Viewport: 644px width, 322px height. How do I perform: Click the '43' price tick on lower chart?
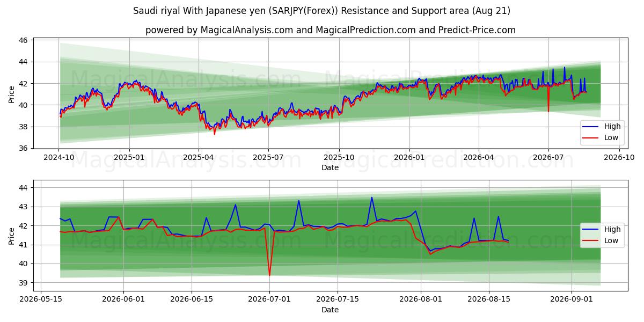[24, 207]
